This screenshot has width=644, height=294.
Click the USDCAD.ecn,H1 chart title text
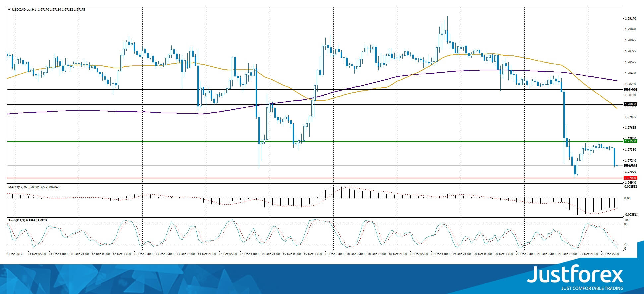coord(24,10)
